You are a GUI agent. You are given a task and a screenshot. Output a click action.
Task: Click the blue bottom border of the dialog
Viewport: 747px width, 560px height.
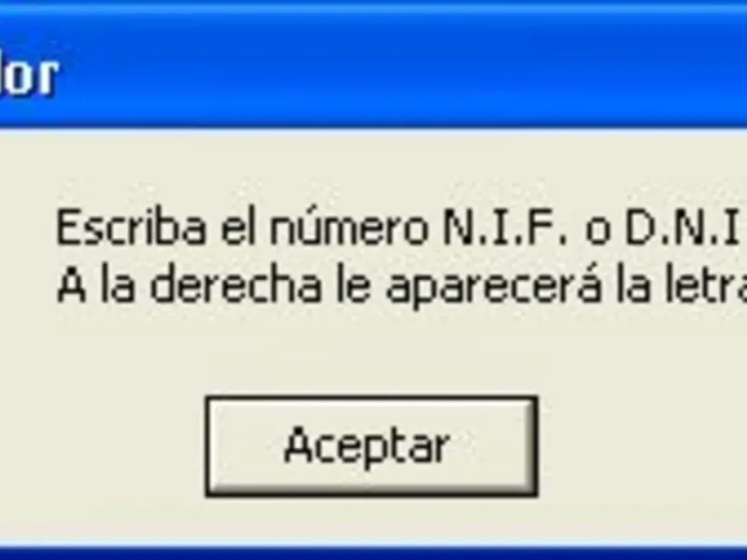tap(373, 553)
